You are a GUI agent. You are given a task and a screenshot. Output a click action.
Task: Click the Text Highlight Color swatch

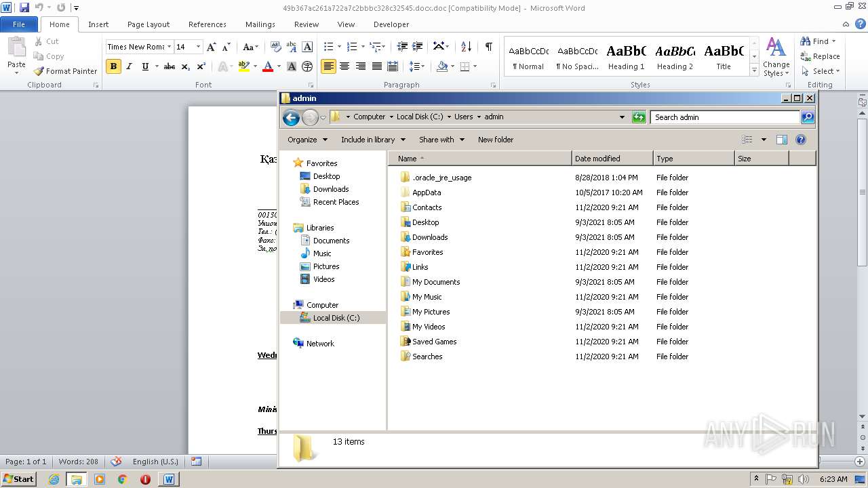click(243, 66)
